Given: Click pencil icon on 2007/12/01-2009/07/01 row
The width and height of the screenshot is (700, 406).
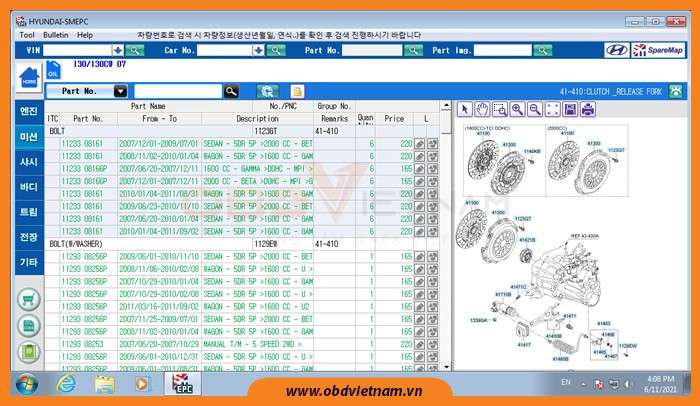Looking at the screenshot, I should click(419, 144).
